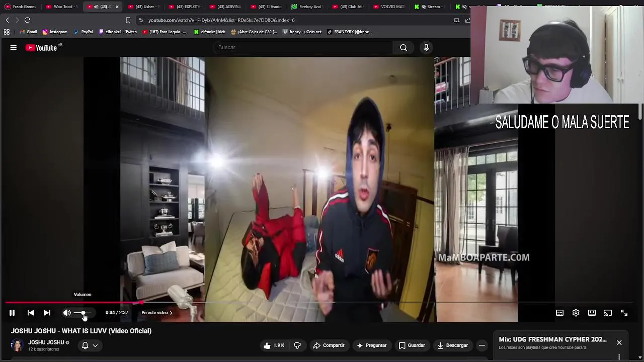This screenshot has height=362, width=644.
Task: Enter fullscreen mode in the player
Action: click(x=624, y=313)
